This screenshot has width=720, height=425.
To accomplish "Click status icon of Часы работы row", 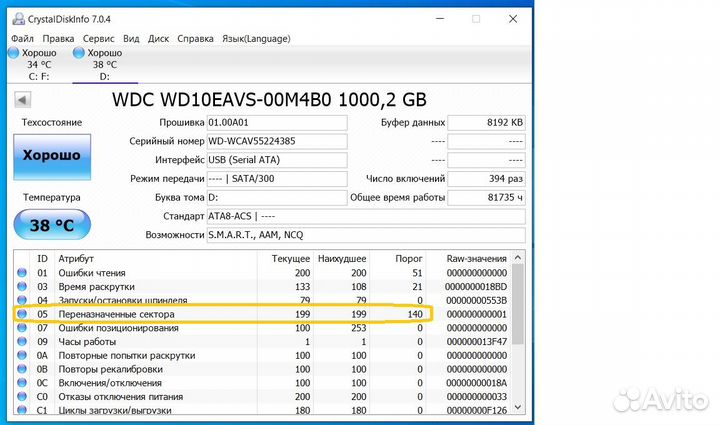I will tap(22, 341).
